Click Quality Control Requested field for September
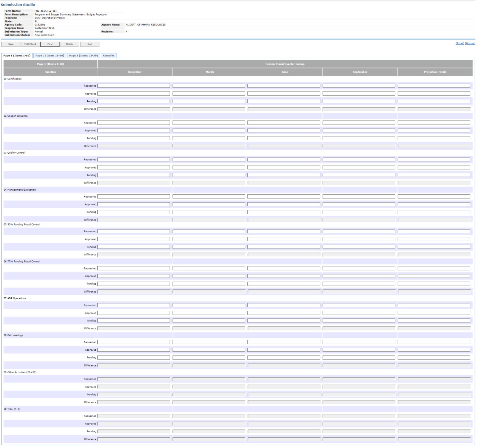 (x=358, y=160)
